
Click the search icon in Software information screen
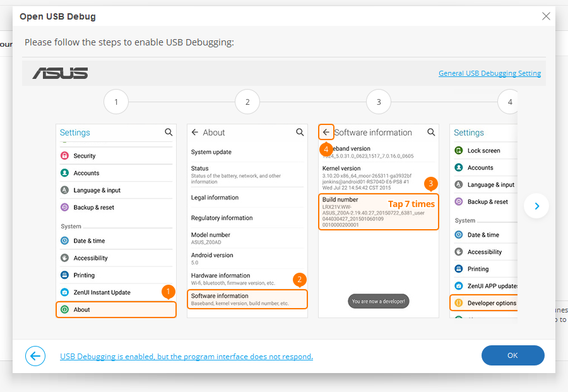(431, 132)
